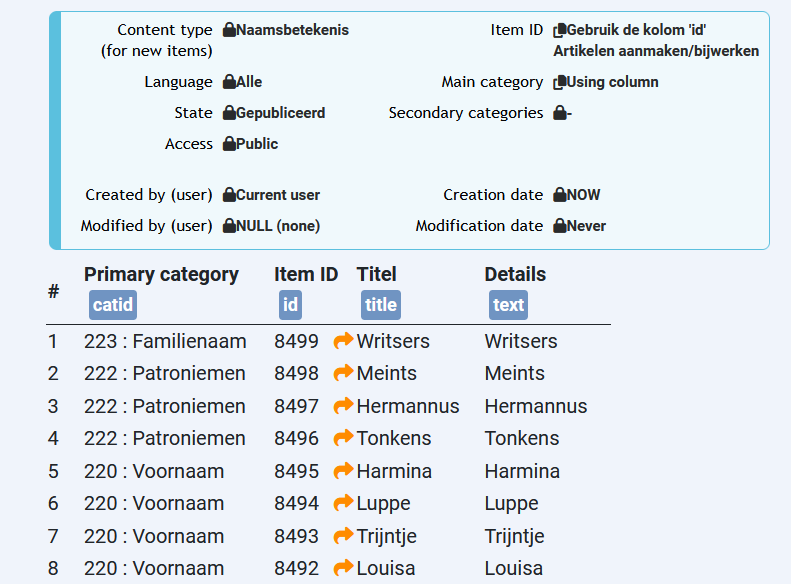Click the lock icon beside Naamsbetekenis
This screenshot has height=584, width=791.
[x=229, y=30]
